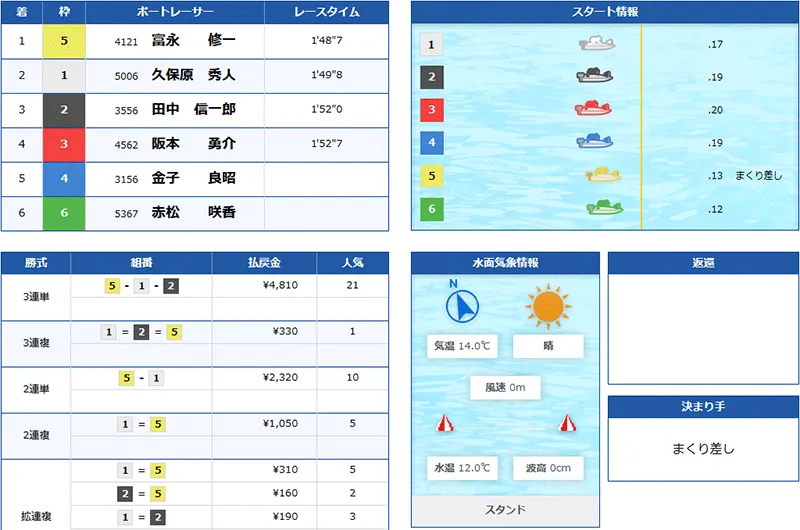The width and height of the screenshot is (800, 530).
Task: Click the 2連複 bet type cell
Action: 36,435
